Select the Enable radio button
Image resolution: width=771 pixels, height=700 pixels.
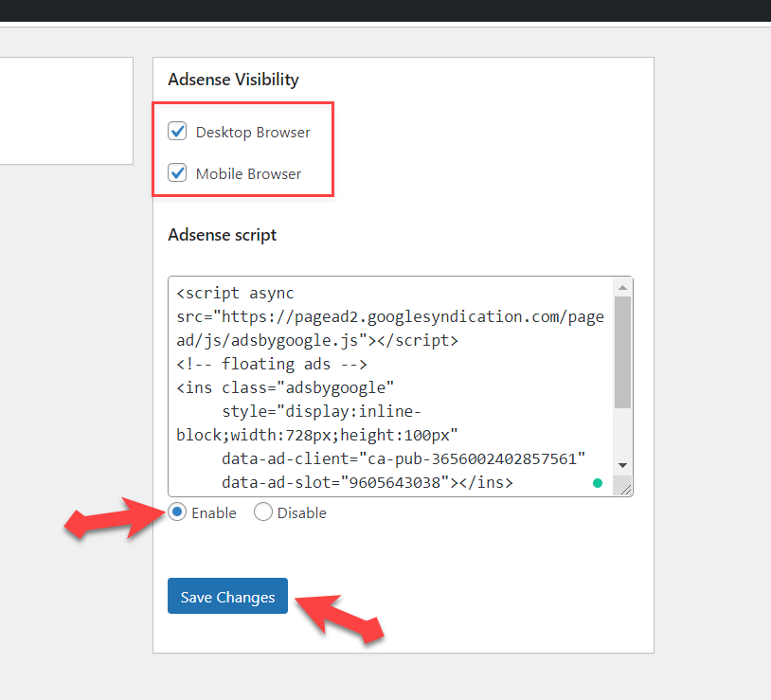[x=177, y=512]
